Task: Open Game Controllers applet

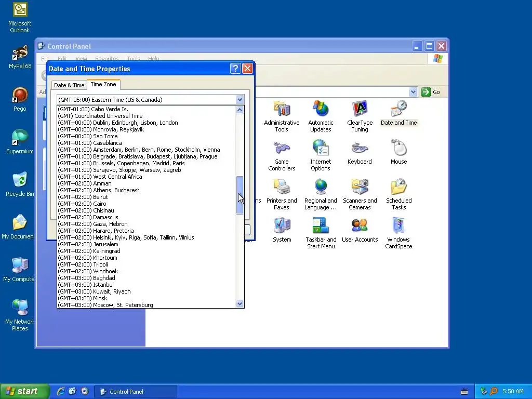Action: pos(282,155)
